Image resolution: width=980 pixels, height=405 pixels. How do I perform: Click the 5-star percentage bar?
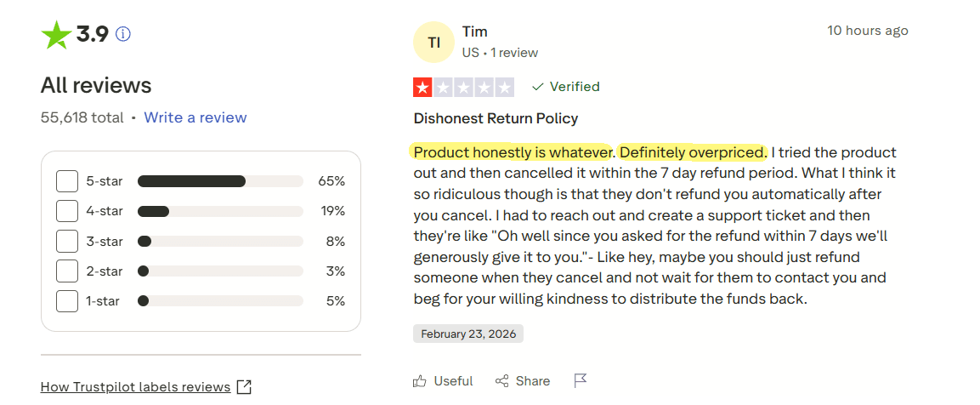(x=220, y=181)
